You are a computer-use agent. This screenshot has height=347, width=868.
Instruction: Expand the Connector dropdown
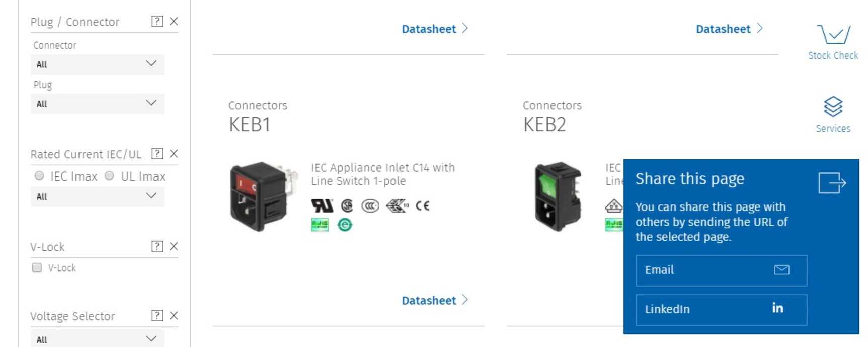pyautogui.click(x=97, y=64)
